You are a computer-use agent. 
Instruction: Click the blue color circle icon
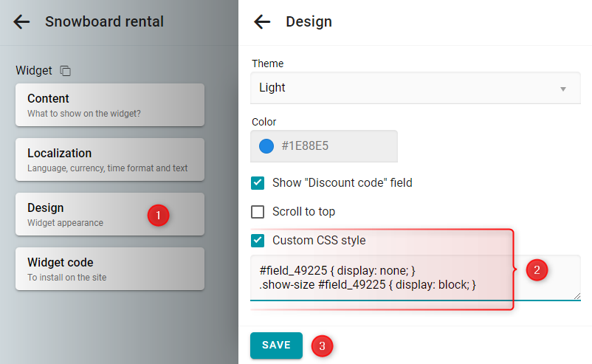[266, 146]
